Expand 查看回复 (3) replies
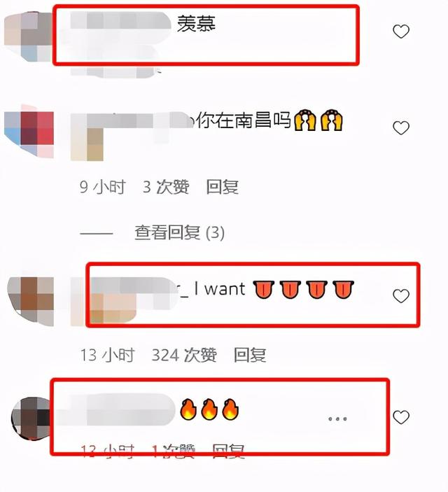The width and height of the screenshot is (448, 492). [179, 233]
